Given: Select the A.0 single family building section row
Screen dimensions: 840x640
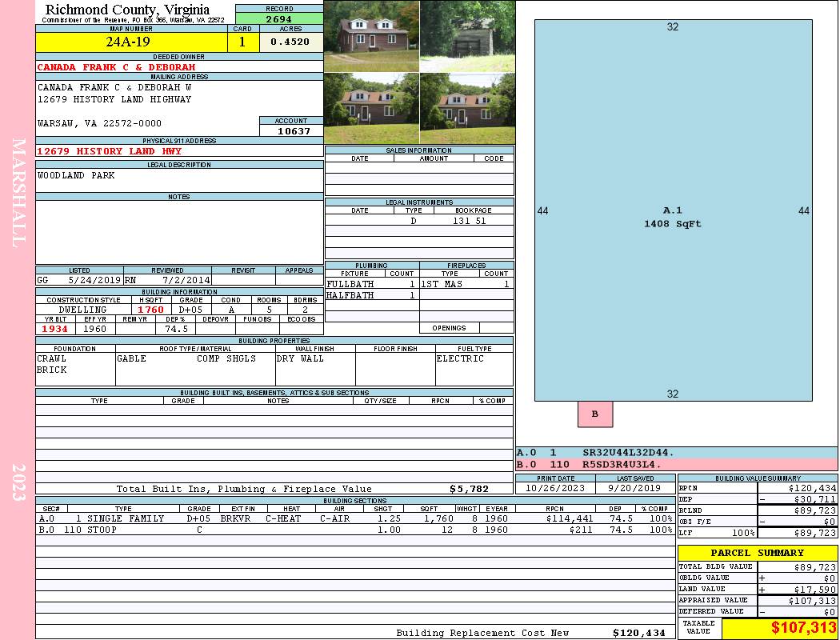Looking at the screenshot, I should [354, 518].
